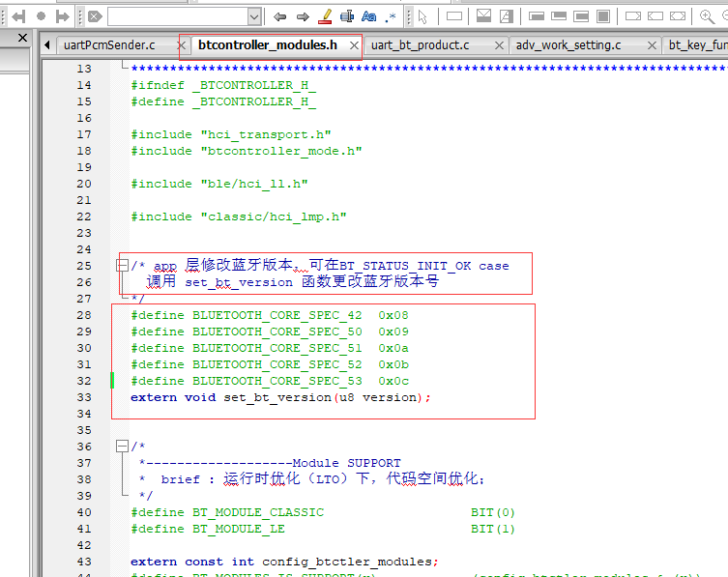Click the BIT(0) value on line 40
728x577 pixels.
pyautogui.click(x=493, y=512)
